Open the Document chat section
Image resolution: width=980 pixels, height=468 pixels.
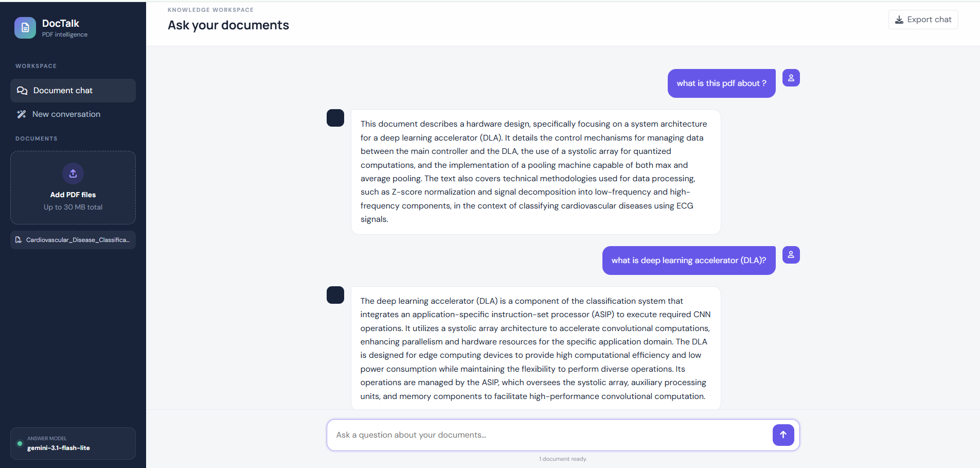point(73,91)
